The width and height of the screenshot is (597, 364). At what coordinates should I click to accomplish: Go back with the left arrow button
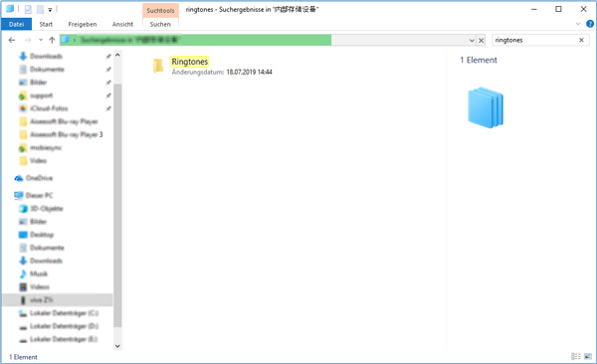click(12, 40)
